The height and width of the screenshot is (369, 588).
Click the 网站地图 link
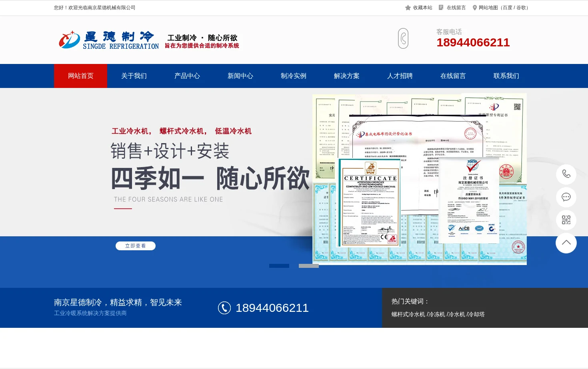click(x=488, y=8)
